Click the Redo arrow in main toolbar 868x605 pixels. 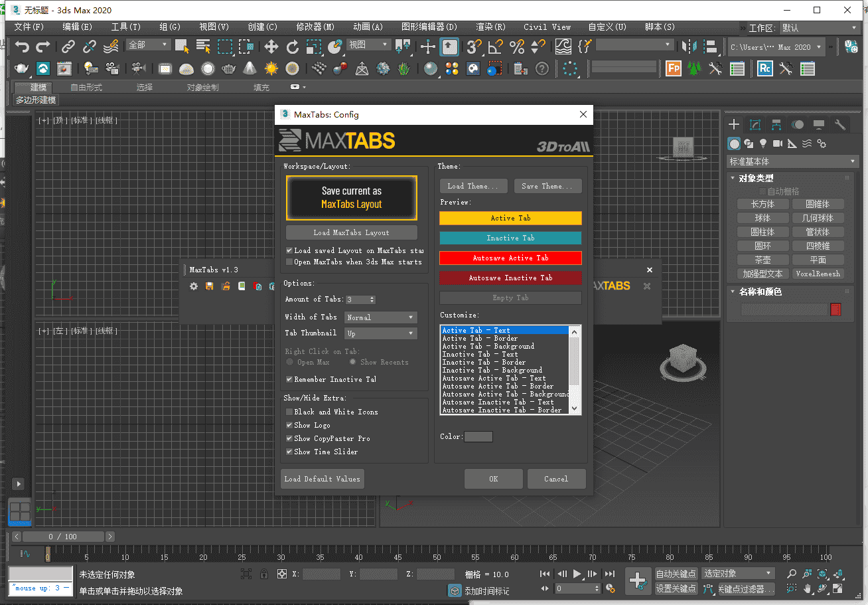point(43,46)
